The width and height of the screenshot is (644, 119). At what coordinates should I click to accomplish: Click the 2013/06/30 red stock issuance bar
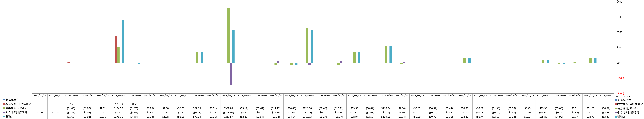pos(116,50)
